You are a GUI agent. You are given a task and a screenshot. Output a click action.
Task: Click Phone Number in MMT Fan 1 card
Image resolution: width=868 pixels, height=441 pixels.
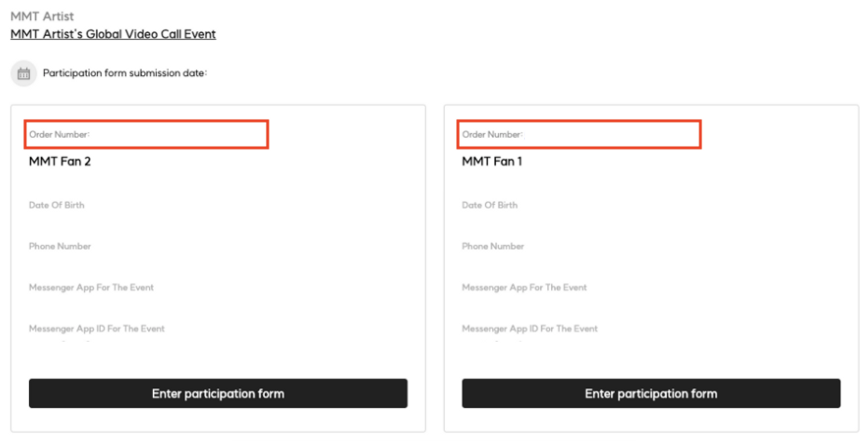[493, 246]
